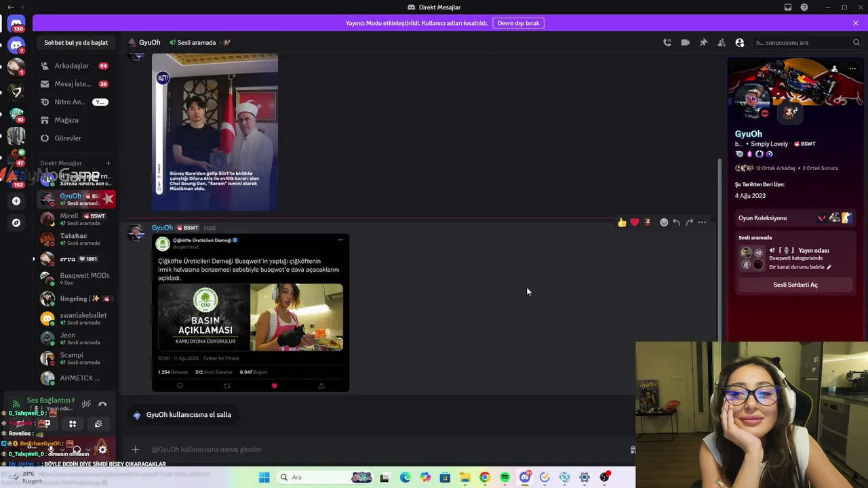Disconnect from the voice call
The width and height of the screenshot is (868, 488).
[102, 404]
